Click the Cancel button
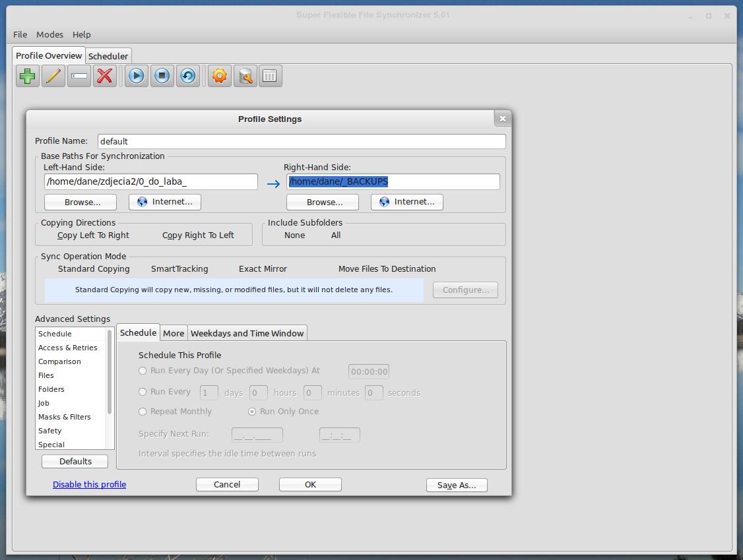This screenshot has width=743, height=560. coord(227,484)
